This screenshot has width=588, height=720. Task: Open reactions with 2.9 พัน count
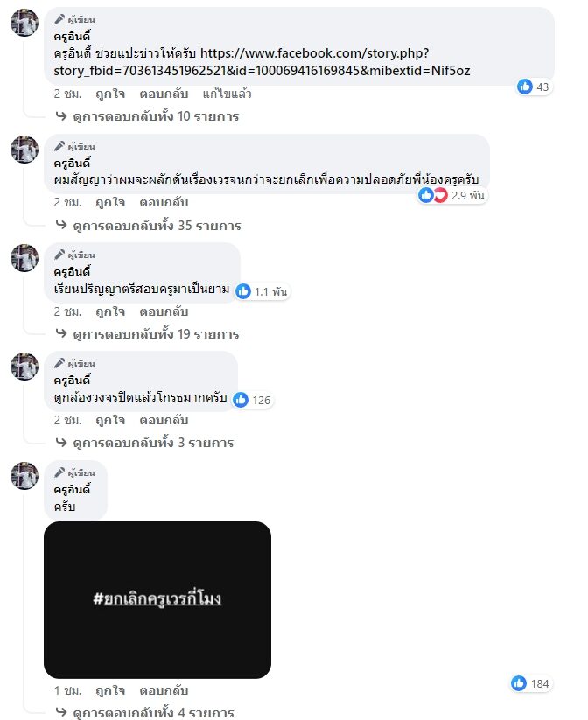pyautogui.click(x=452, y=195)
